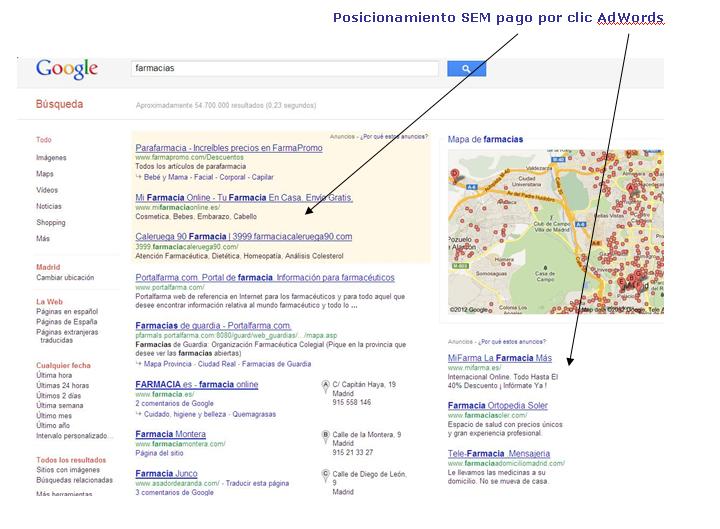Click 'Ciudad Real' sitelink
The image size is (720, 529).
(216, 364)
